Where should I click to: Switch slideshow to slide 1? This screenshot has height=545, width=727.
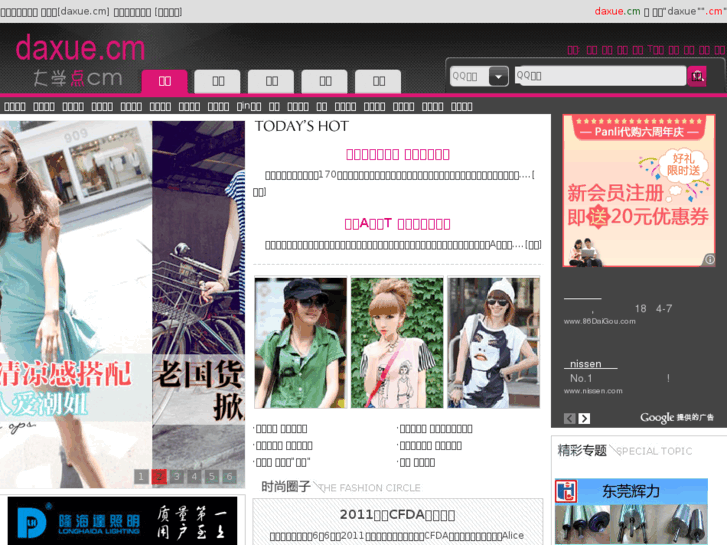(x=141, y=476)
